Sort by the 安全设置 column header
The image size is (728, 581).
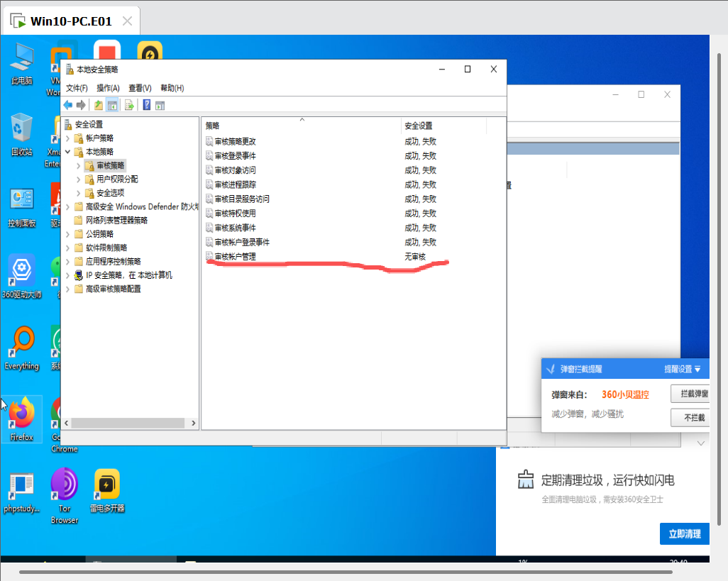coord(444,126)
